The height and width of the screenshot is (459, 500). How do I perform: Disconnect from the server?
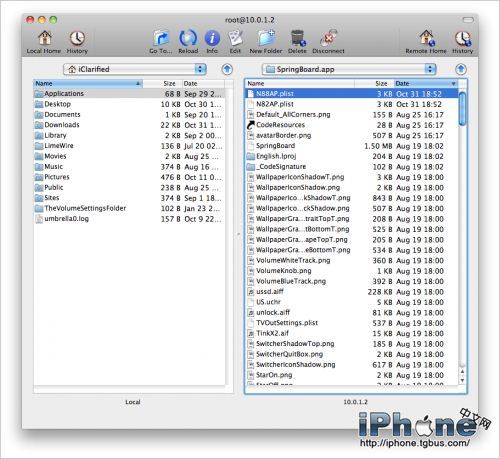(x=328, y=42)
